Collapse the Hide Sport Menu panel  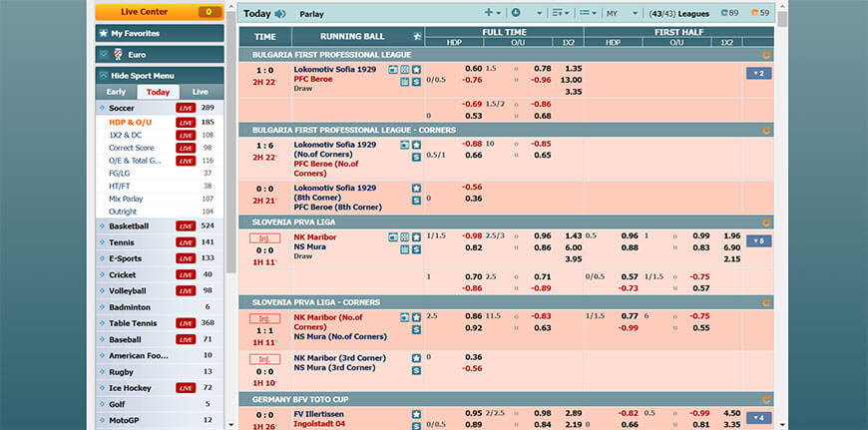tap(160, 76)
